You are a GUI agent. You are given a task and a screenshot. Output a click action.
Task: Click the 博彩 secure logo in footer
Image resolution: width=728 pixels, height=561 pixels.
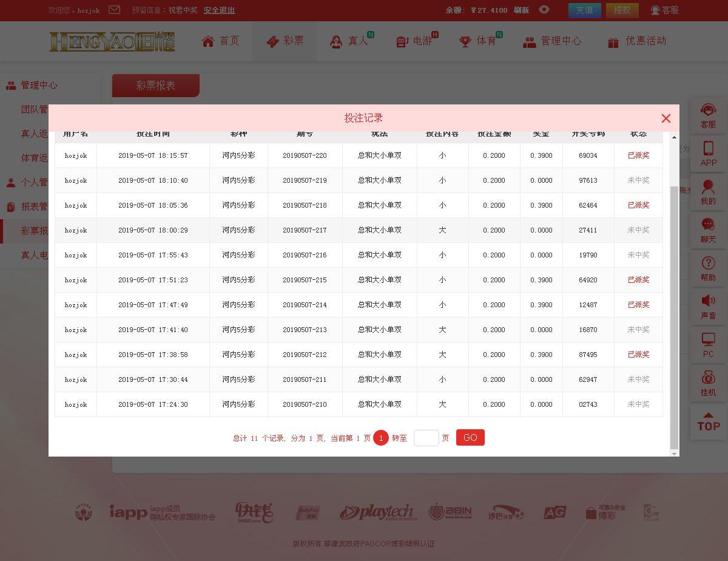click(605, 512)
